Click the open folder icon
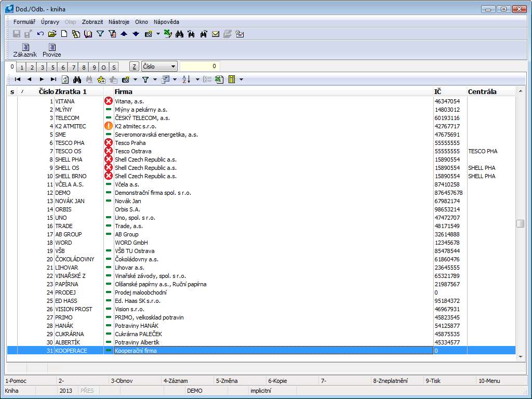Viewport: 532px width, 399px height. click(52, 34)
